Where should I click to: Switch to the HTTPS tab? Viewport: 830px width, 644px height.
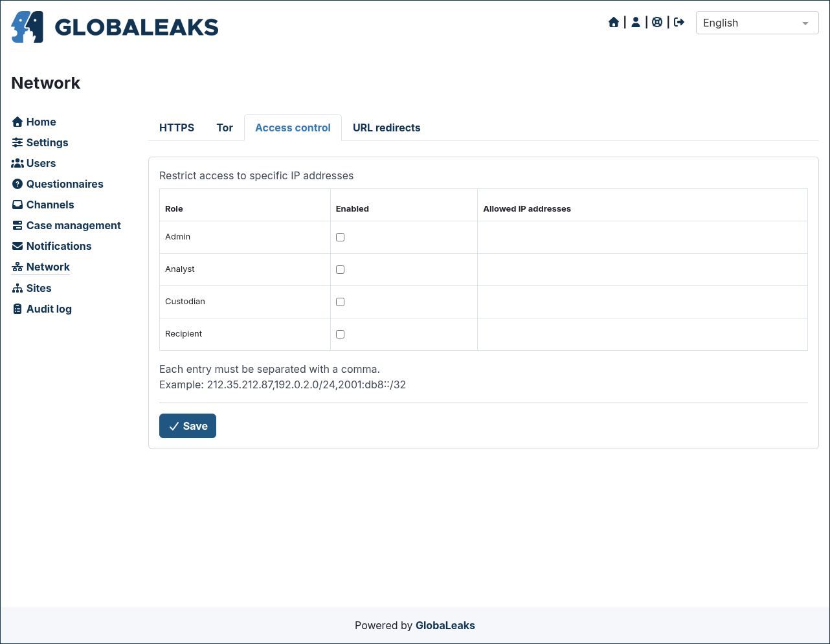pyautogui.click(x=177, y=128)
